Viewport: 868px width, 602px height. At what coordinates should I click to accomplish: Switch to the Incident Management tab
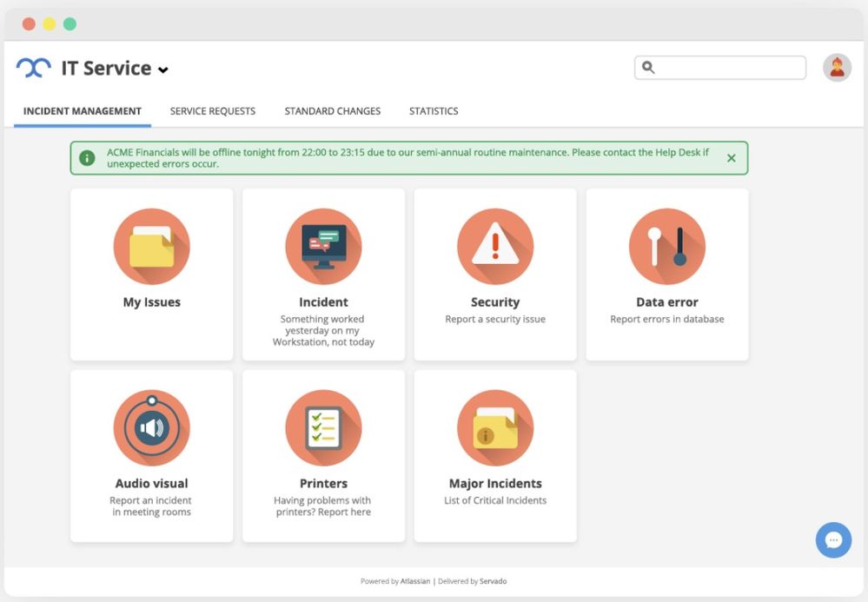pyautogui.click(x=83, y=111)
